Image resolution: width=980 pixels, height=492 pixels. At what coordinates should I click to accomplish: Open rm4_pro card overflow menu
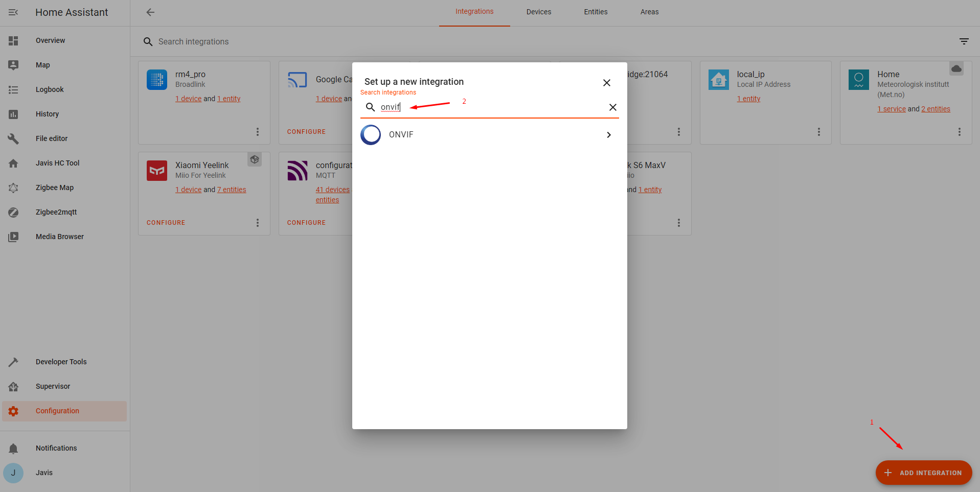coord(258,132)
